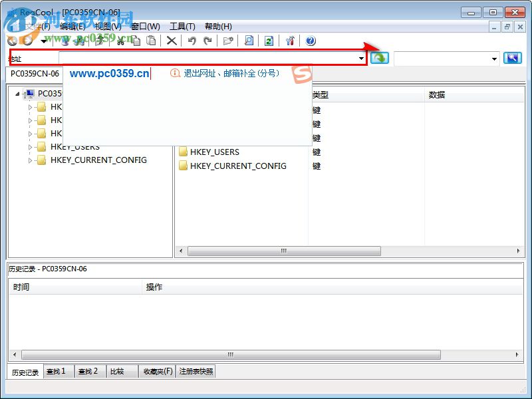Switch to the 收藏夹(F) tab

pyautogui.click(x=158, y=371)
